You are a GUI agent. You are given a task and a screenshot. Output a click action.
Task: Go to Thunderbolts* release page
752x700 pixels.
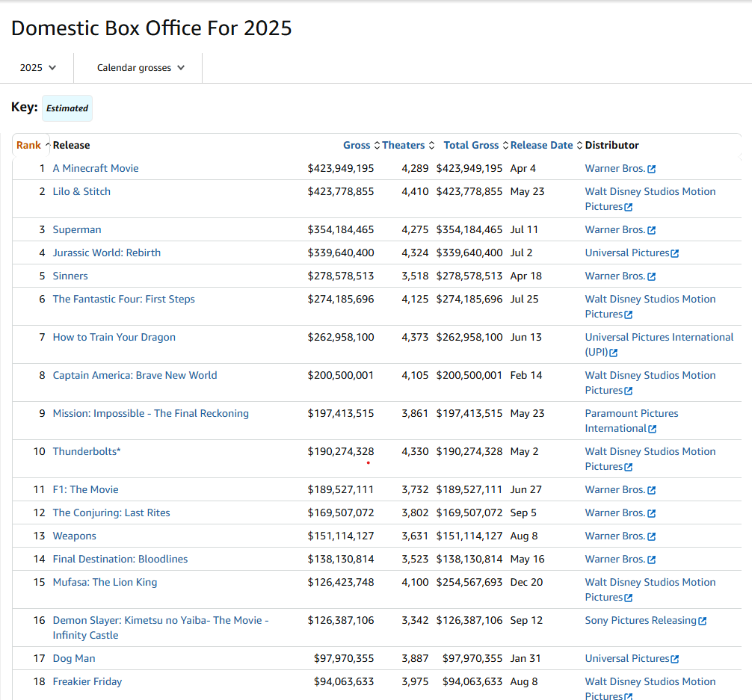tap(87, 451)
